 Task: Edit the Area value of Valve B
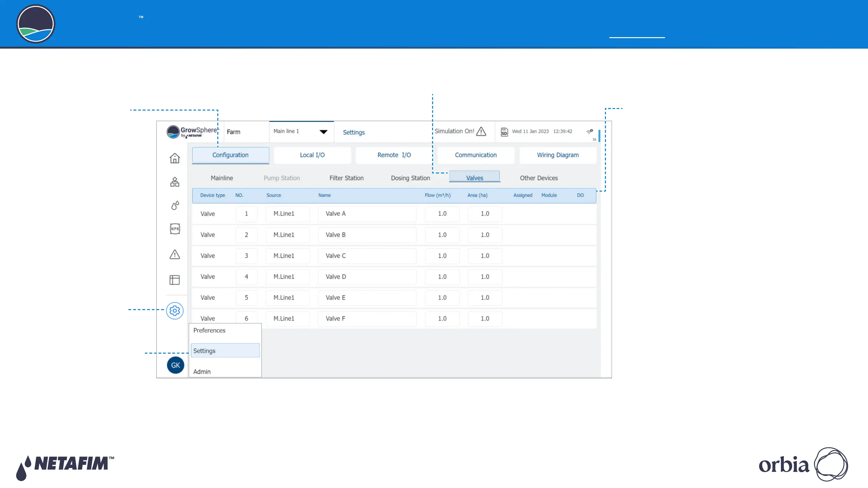485,235
